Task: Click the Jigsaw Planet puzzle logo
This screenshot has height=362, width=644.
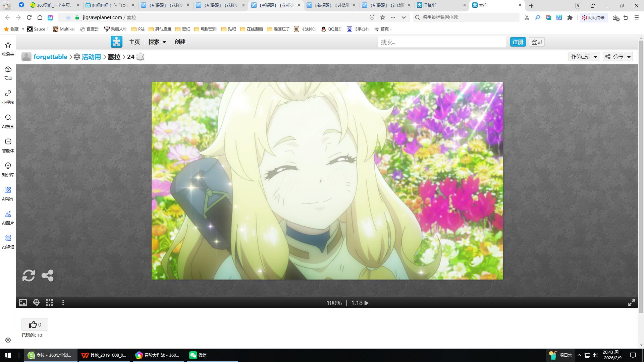Action: tap(116, 42)
